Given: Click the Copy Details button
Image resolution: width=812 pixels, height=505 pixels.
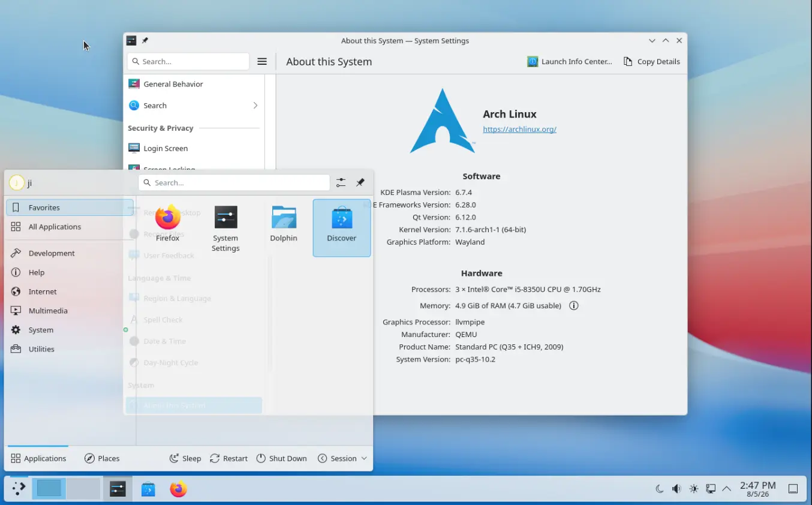Looking at the screenshot, I should point(652,61).
